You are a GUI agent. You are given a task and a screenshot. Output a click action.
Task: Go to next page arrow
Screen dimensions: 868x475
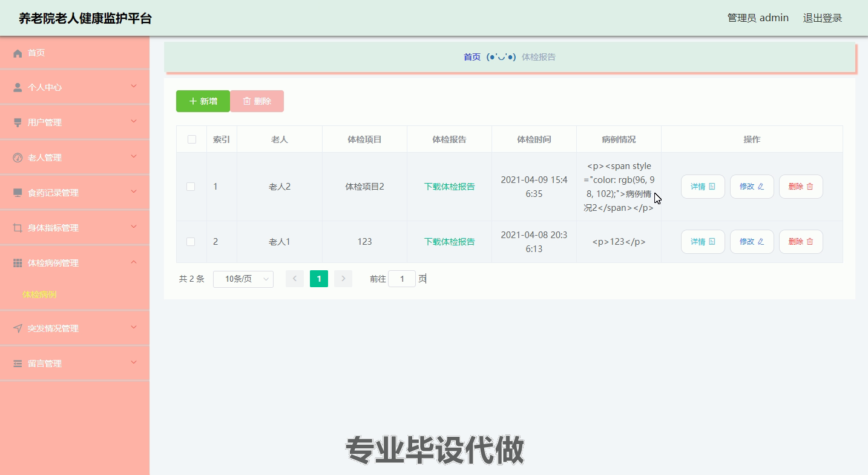coord(343,279)
